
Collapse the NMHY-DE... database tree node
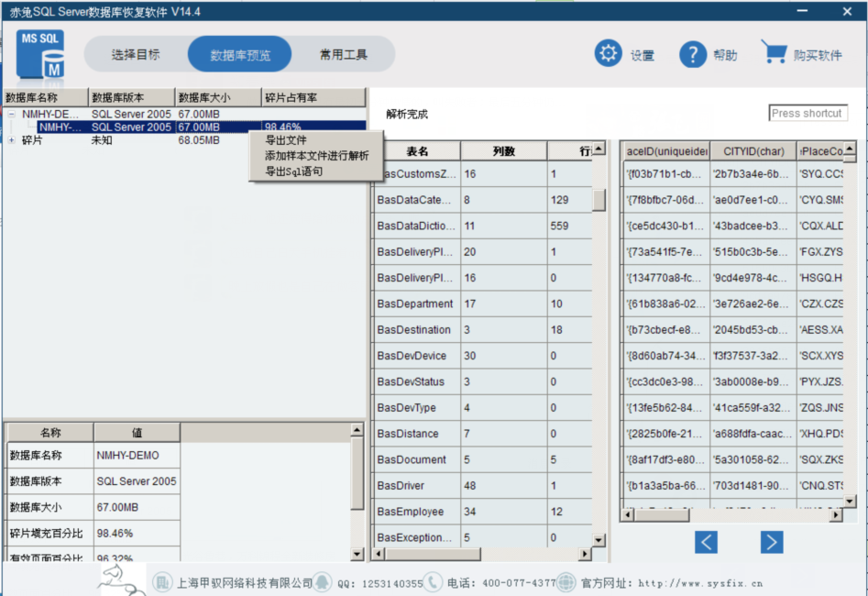(x=12, y=115)
